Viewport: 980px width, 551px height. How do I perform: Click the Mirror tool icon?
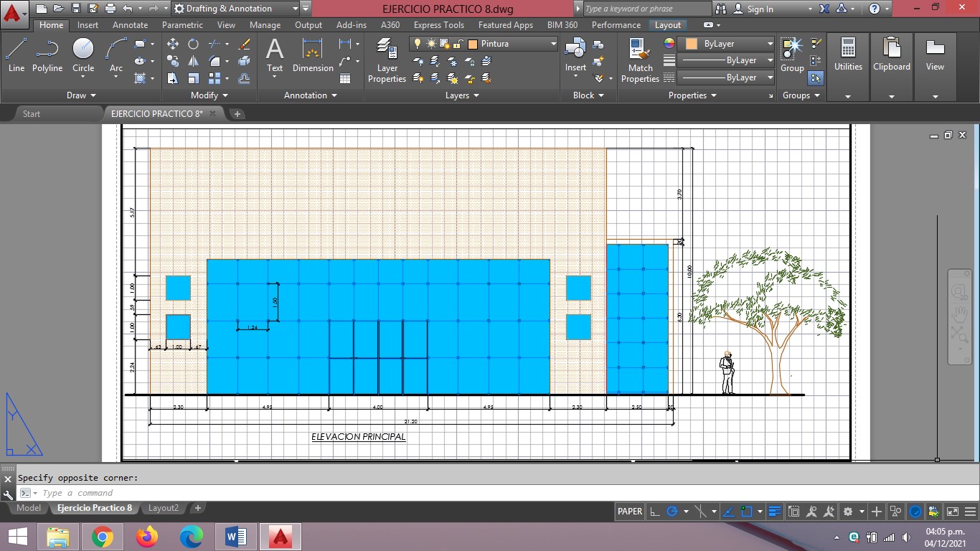point(194,61)
